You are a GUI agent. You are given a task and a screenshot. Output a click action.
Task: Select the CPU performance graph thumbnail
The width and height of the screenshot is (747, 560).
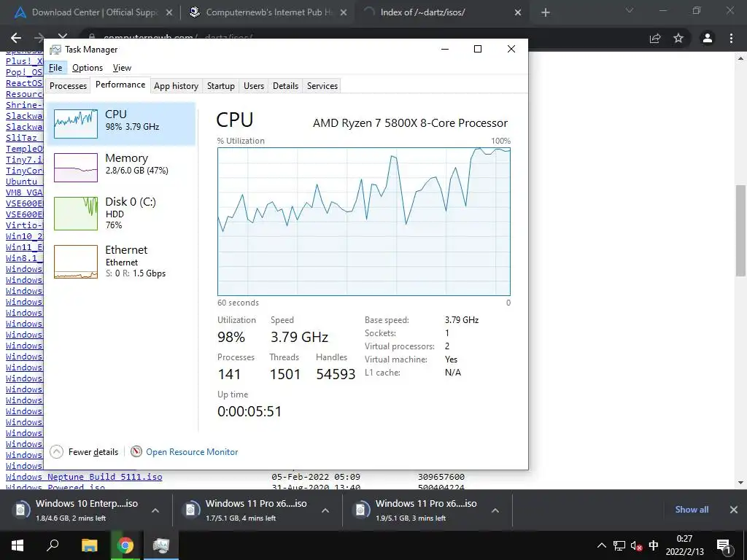tap(76, 123)
